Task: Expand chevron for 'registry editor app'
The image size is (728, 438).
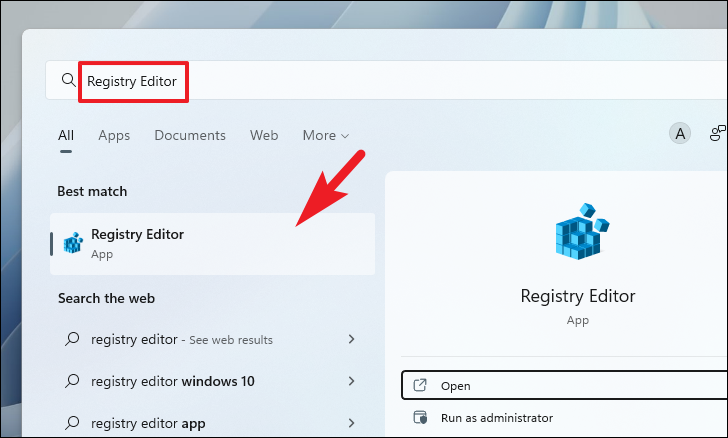Action: point(351,423)
